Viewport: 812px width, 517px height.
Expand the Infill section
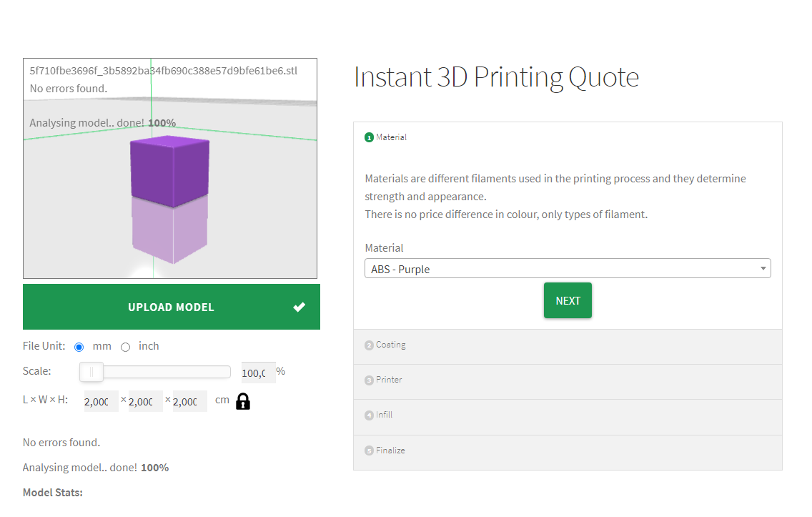coord(568,417)
